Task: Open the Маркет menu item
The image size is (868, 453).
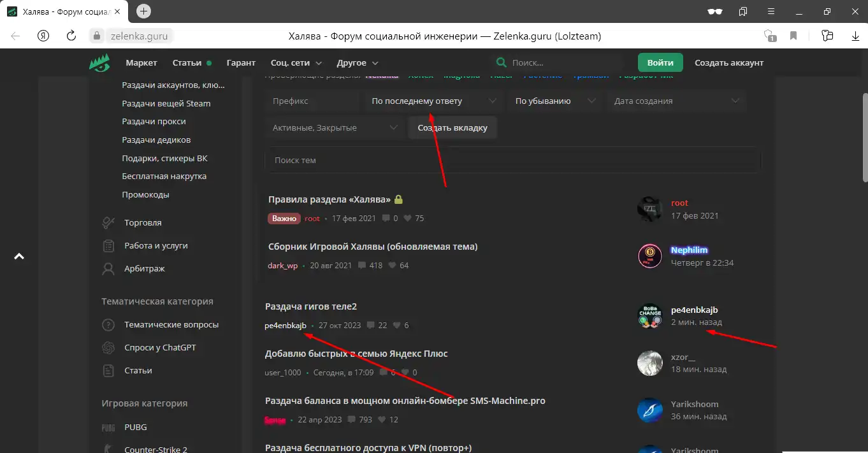Action: pos(141,62)
